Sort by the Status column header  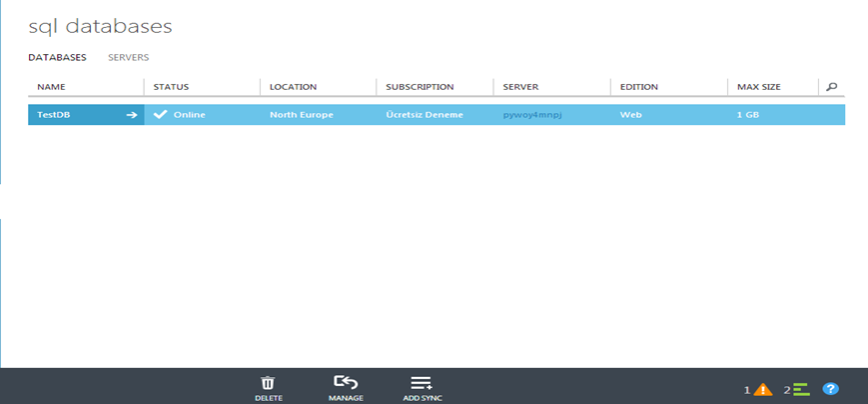[171, 87]
